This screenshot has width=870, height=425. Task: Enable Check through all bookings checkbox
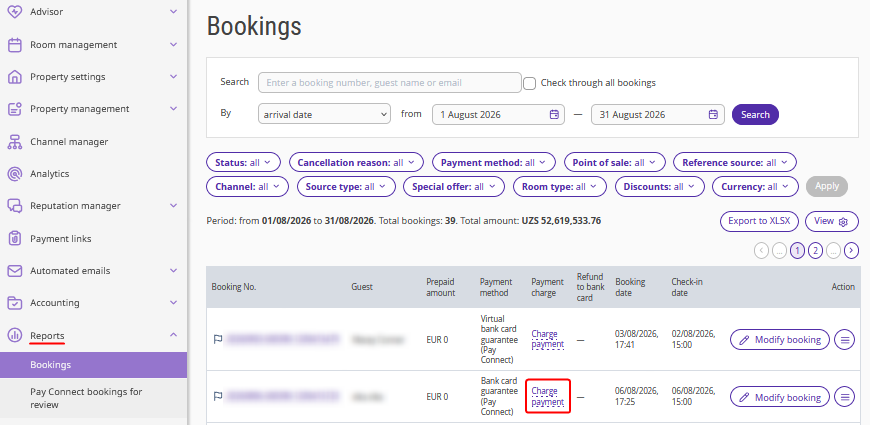[x=530, y=83]
